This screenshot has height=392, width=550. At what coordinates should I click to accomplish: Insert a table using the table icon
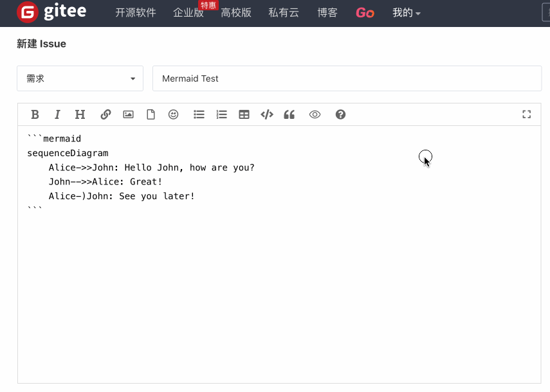click(244, 114)
